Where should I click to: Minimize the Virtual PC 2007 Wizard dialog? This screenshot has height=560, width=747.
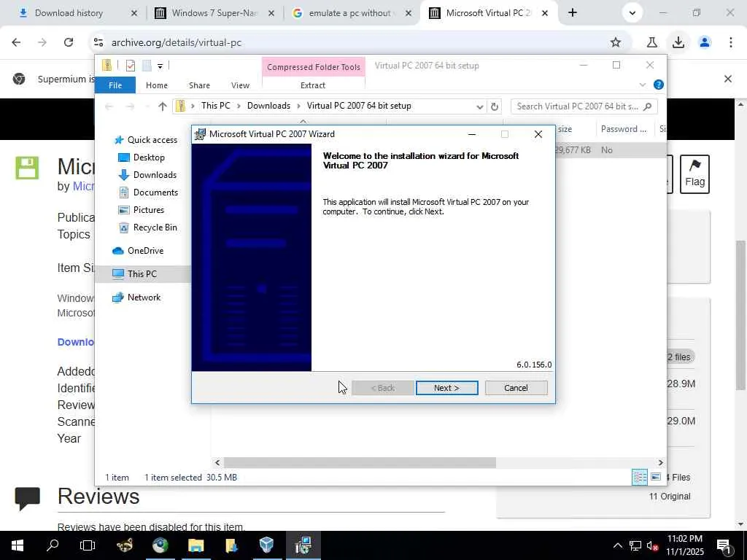(x=472, y=134)
